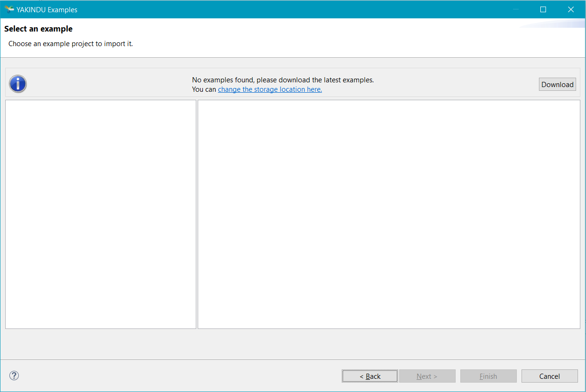This screenshot has height=392, width=586.
Task: Cancel the example import wizard
Action: coord(549,376)
